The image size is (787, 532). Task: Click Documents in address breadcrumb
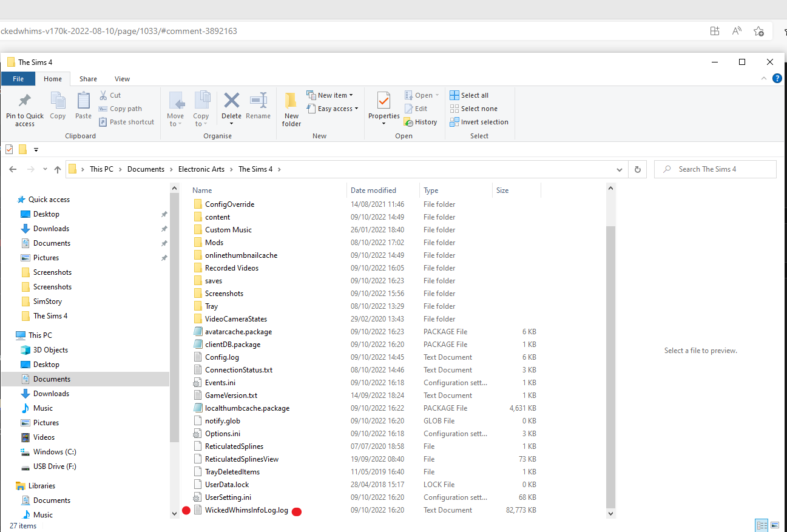pos(146,169)
